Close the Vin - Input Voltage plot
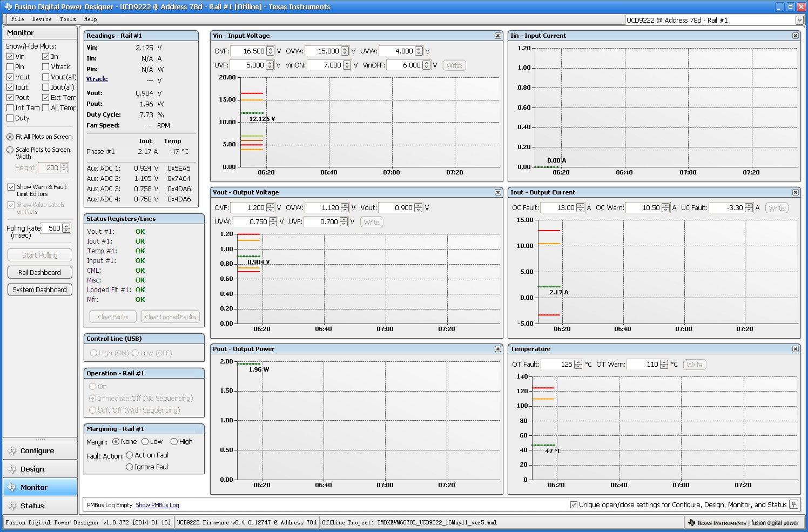The width and height of the screenshot is (808, 532). pyautogui.click(x=498, y=36)
